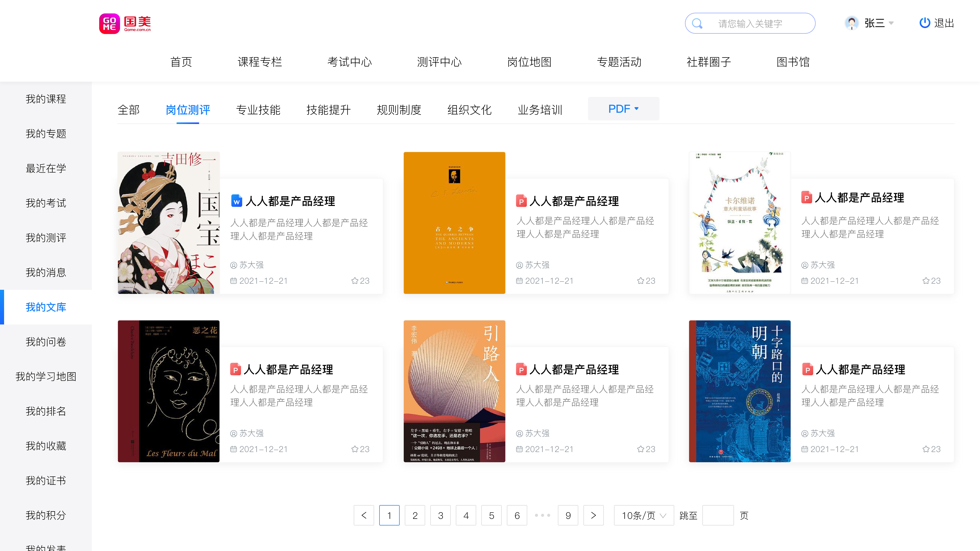Open 专题活动 in the top navigation

pyautogui.click(x=619, y=62)
